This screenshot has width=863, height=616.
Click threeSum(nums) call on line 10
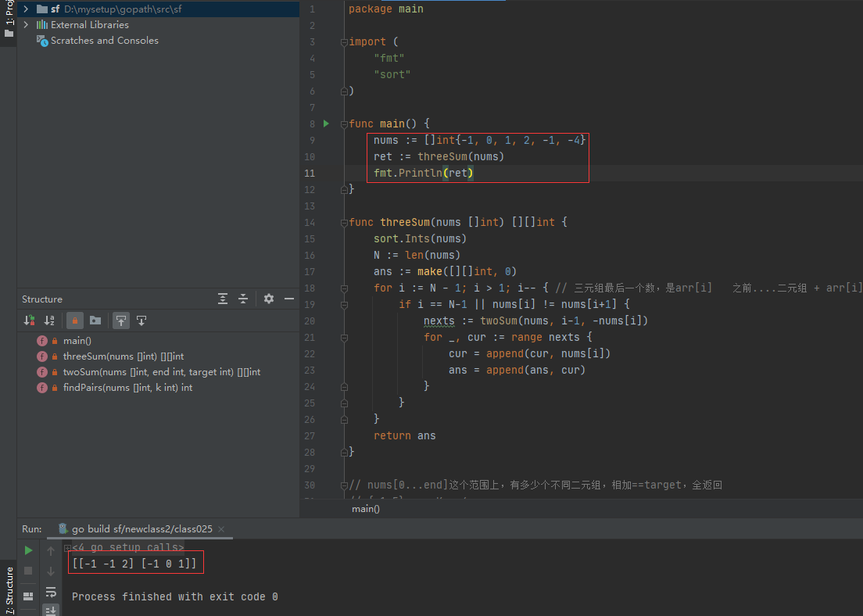pos(460,156)
